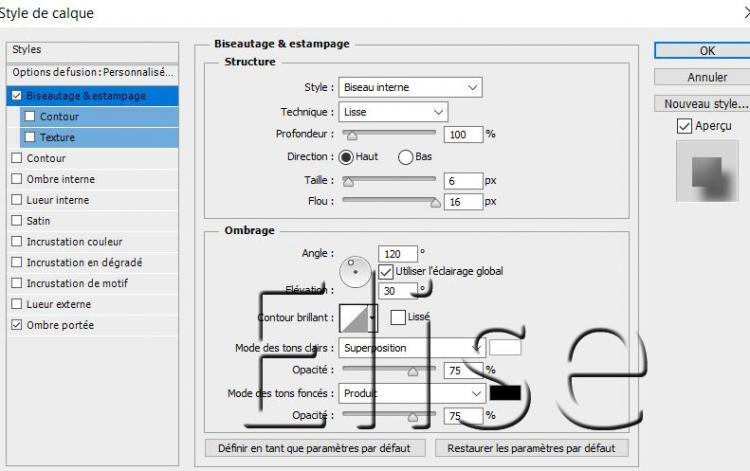Enable the Lissé anti-alias checkbox
The image size is (750, 471).
pyautogui.click(x=398, y=317)
